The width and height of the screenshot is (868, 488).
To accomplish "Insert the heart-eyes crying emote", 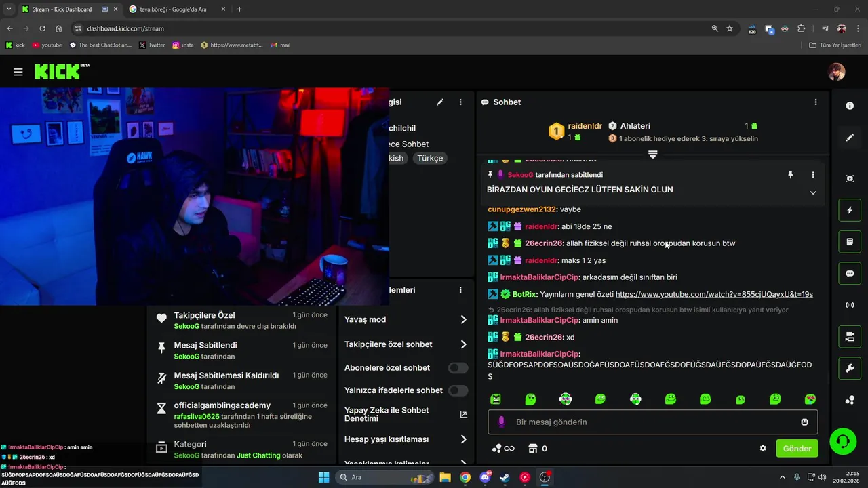I will pyautogui.click(x=810, y=399).
